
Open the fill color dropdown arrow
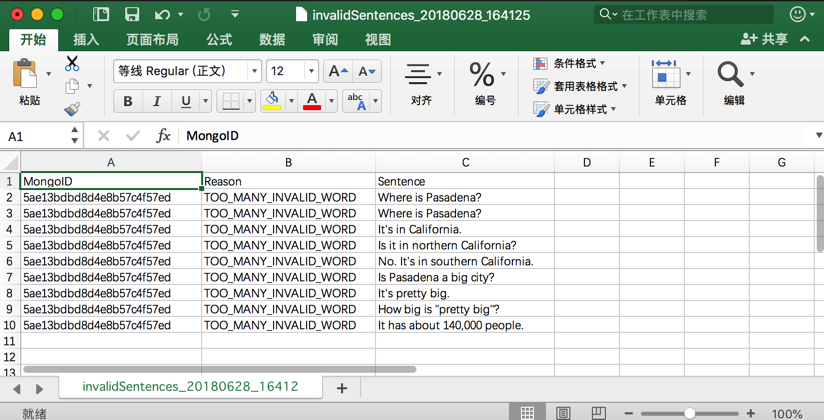(291, 101)
